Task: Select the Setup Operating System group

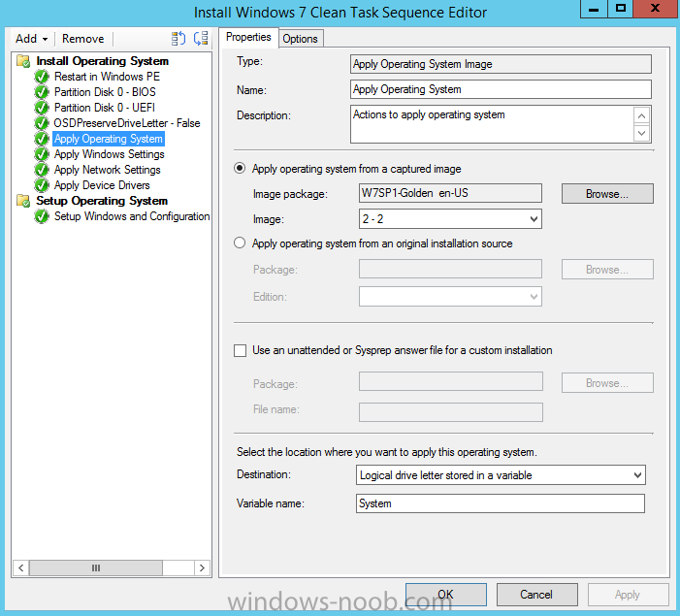Action: [102, 201]
